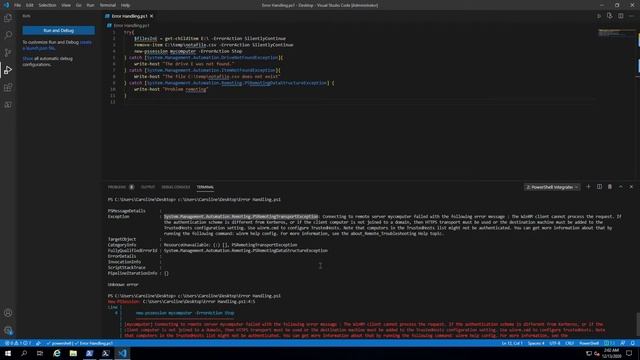Change language mode via PowerShell status item
Screen dimensions: 640x360
pos(589,343)
